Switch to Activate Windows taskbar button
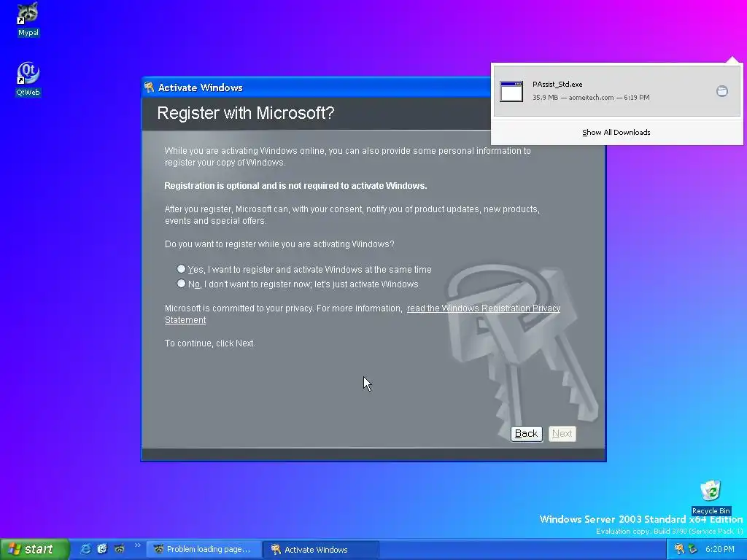This screenshot has height=560, width=747. pyautogui.click(x=321, y=549)
